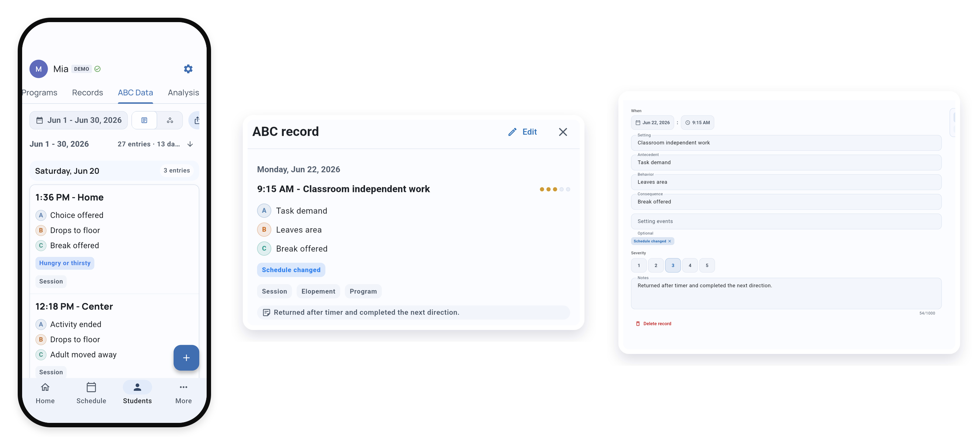Open More menu in bottom navigation

coord(183,393)
